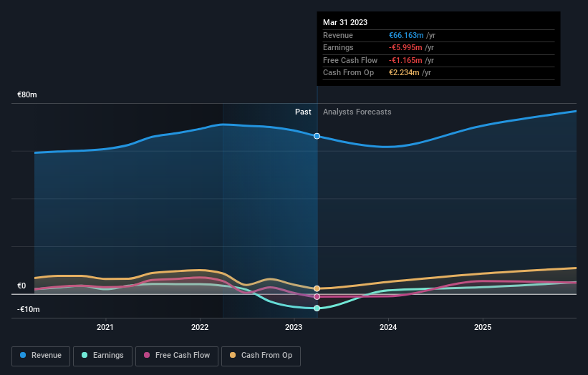Viewport: 588px width, 375px height.
Task: Toggle the Cash From Op legend button
Action: click(x=261, y=356)
